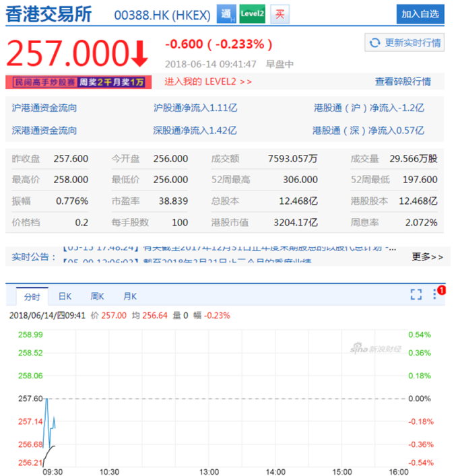Click the 15:00 time axis label
458x476 pixels.
click(x=342, y=472)
